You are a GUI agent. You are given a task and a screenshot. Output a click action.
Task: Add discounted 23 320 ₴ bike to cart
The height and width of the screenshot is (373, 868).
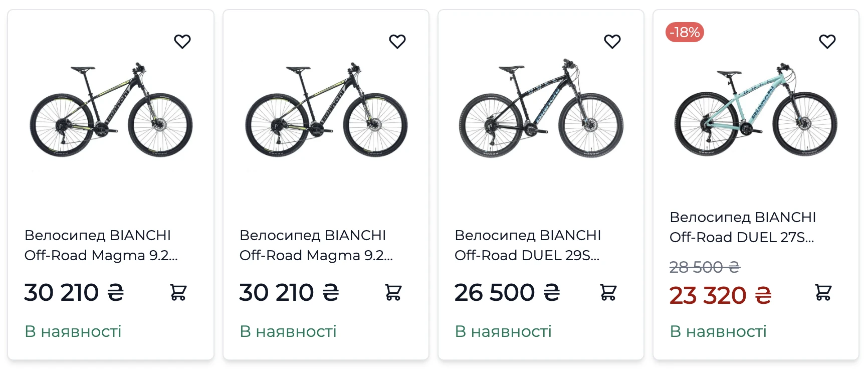click(823, 292)
